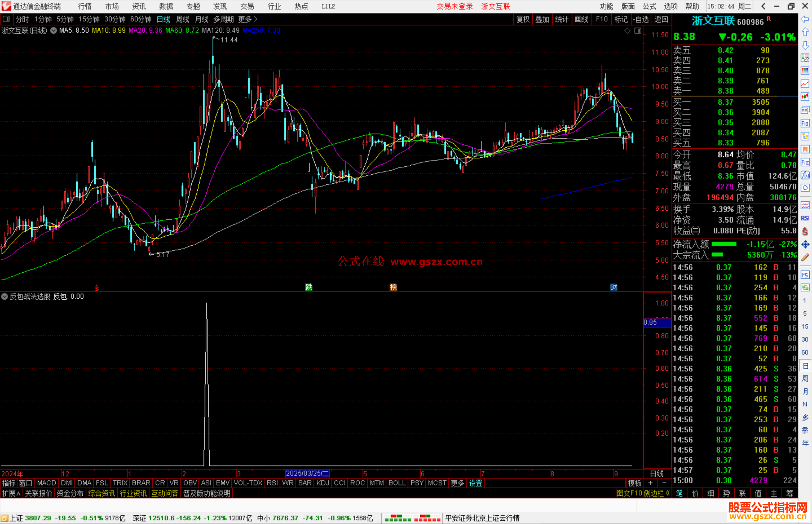812x524 pixels.
Task: Open the 图文F10 link
Action: (629, 493)
